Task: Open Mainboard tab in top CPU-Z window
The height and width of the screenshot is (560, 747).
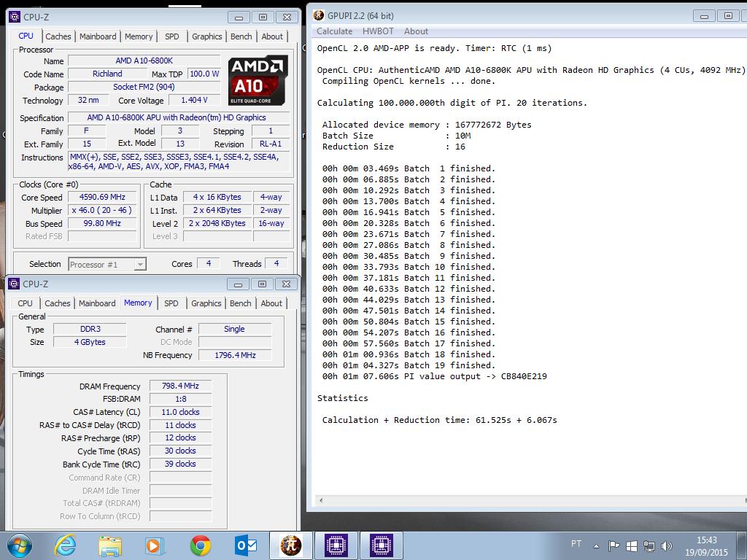Action: 98,36
